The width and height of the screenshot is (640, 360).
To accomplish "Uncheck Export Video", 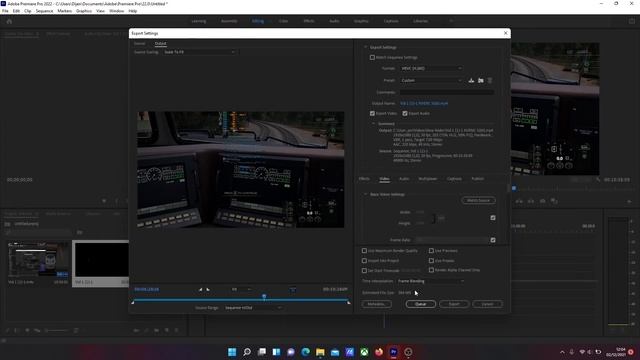I will pyautogui.click(x=372, y=113).
